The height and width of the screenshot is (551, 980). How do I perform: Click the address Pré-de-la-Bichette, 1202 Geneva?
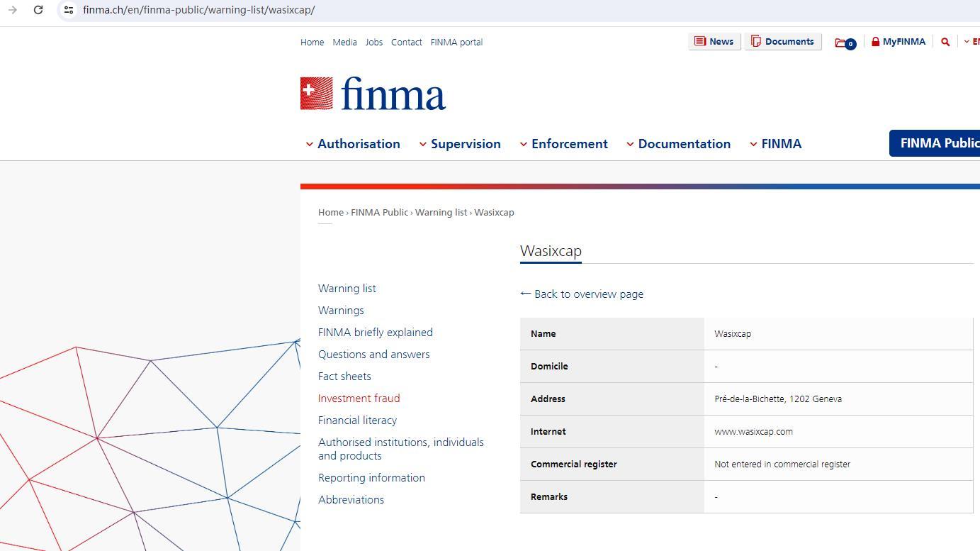tap(778, 399)
